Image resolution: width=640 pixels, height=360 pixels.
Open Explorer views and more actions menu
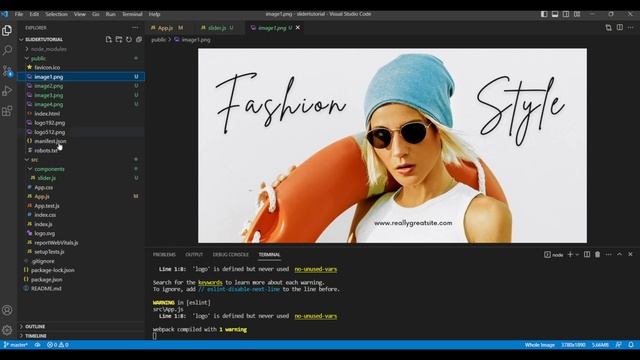[x=135, y=28]
